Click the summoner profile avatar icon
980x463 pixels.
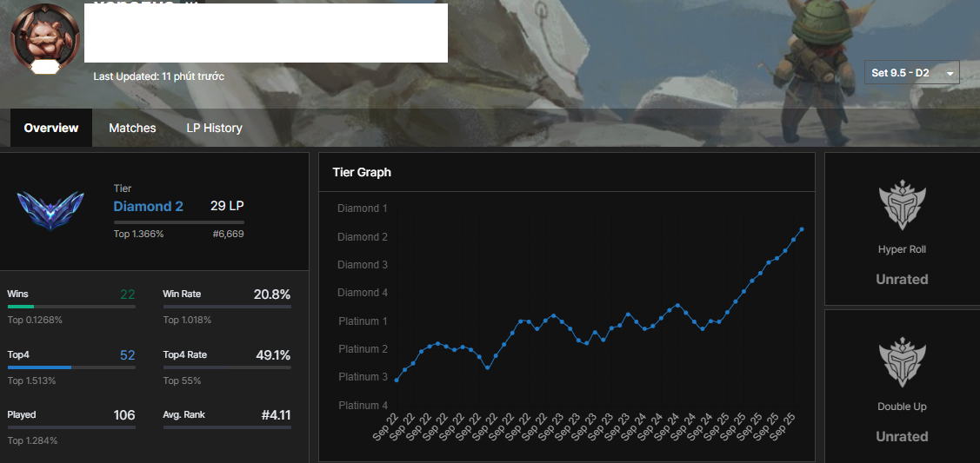(x=45, y=37)
